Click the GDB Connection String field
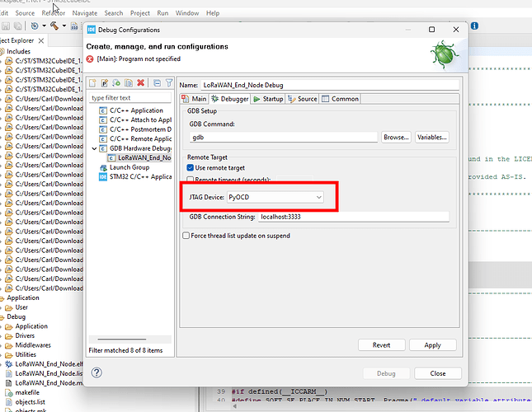The width and height of the screenshot is (532, 412). point(353,217)
